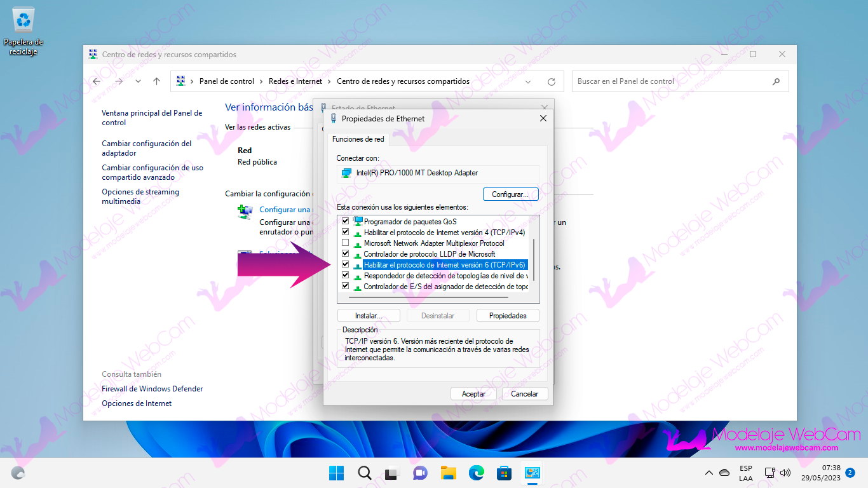Expand the address bar history dropdown
The image size is (868, 488).
tap(528, 81)
